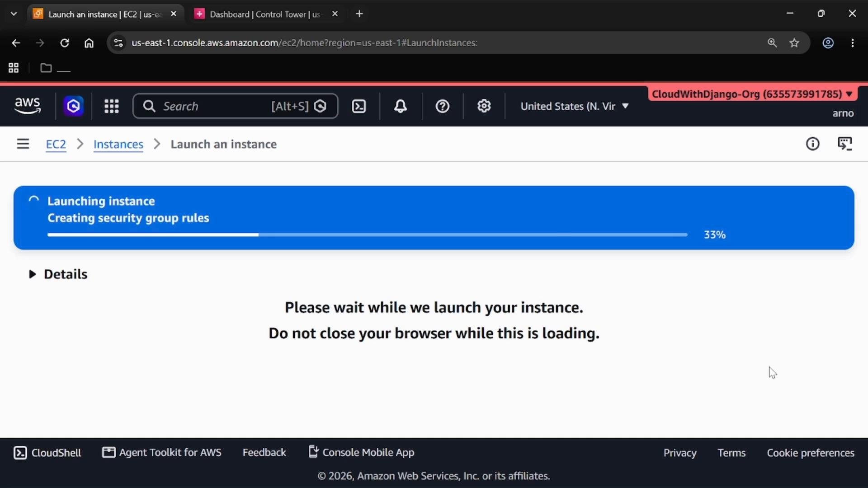This screenshot has width=868, height=488.
Task: Open Chrome three-dot menu
Action: point(853,43)
